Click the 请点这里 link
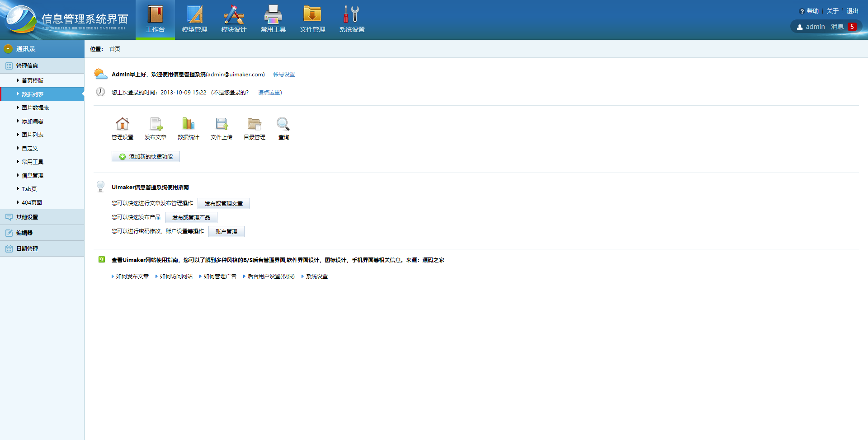 tap(269, 93)
